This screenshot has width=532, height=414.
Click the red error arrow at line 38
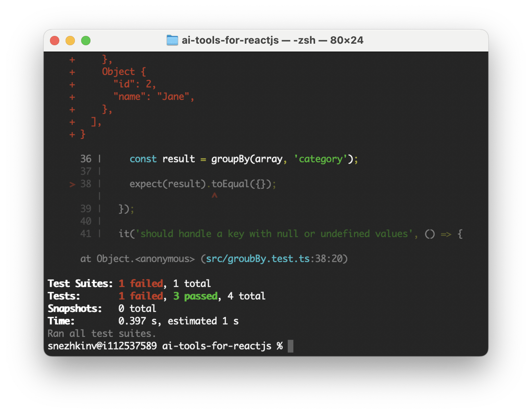72,184
